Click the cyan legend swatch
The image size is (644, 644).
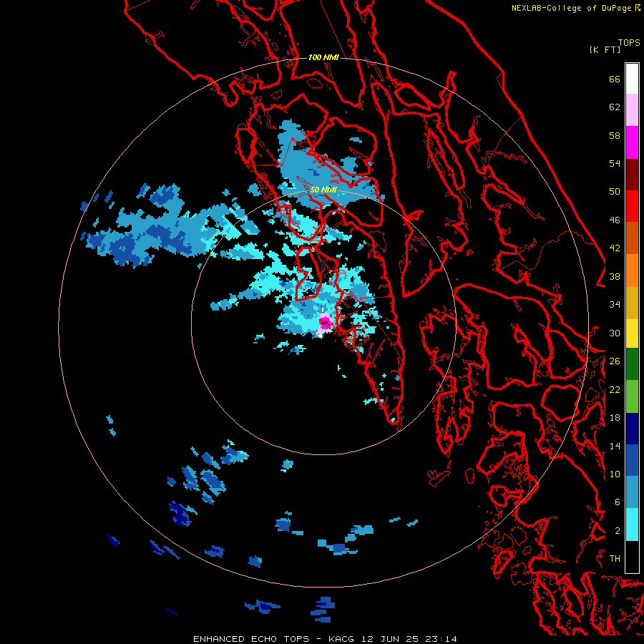[632, 525]
